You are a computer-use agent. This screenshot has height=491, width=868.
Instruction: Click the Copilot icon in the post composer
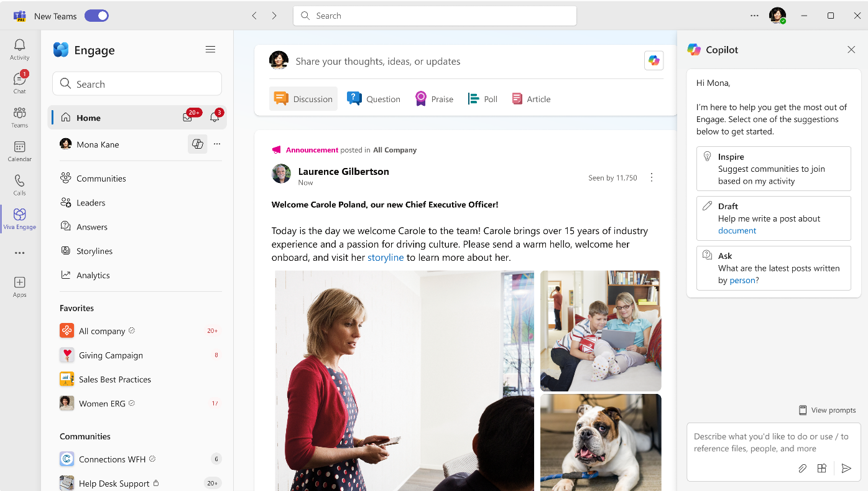click(653, 60)
